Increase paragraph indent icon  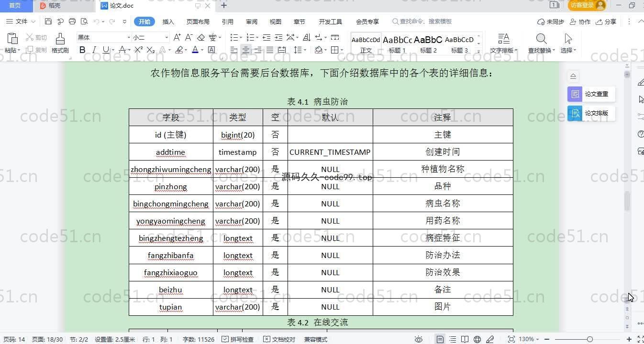pos(278,37)
